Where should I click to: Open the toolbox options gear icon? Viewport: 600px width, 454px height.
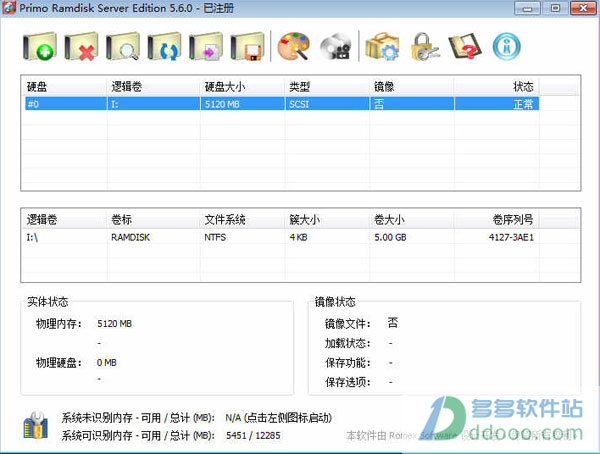pos(382,46)
